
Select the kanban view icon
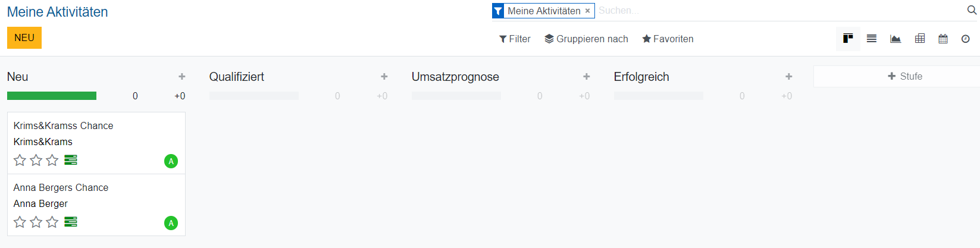[x=848, y=39]
